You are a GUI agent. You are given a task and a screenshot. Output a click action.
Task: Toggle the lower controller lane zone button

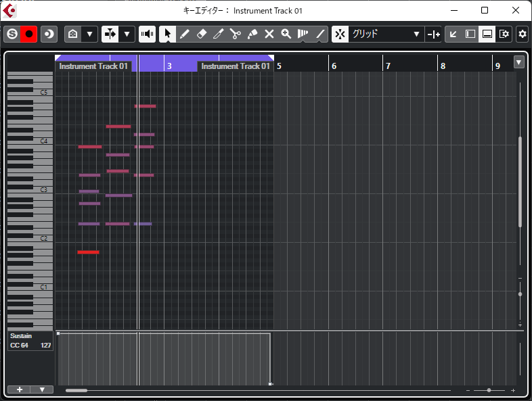point(487,34)
